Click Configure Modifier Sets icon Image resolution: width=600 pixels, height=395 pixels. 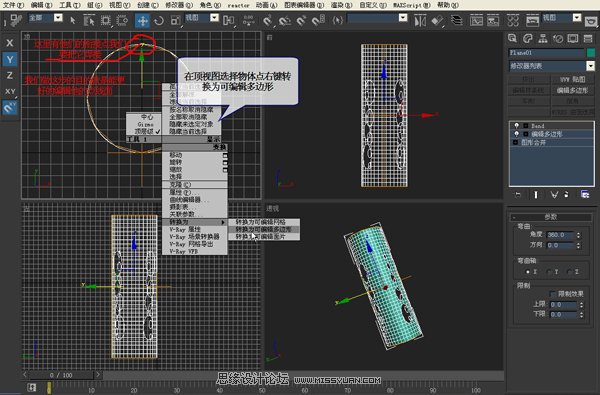585,194
